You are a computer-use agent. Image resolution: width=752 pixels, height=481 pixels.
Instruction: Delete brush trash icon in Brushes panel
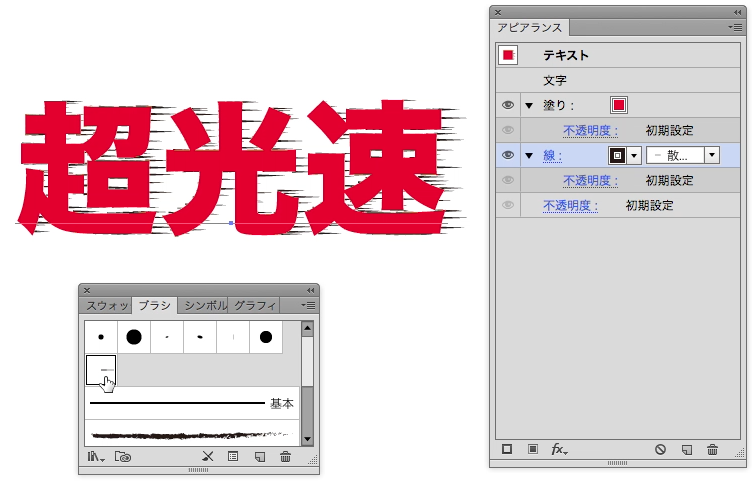(285, 457)
